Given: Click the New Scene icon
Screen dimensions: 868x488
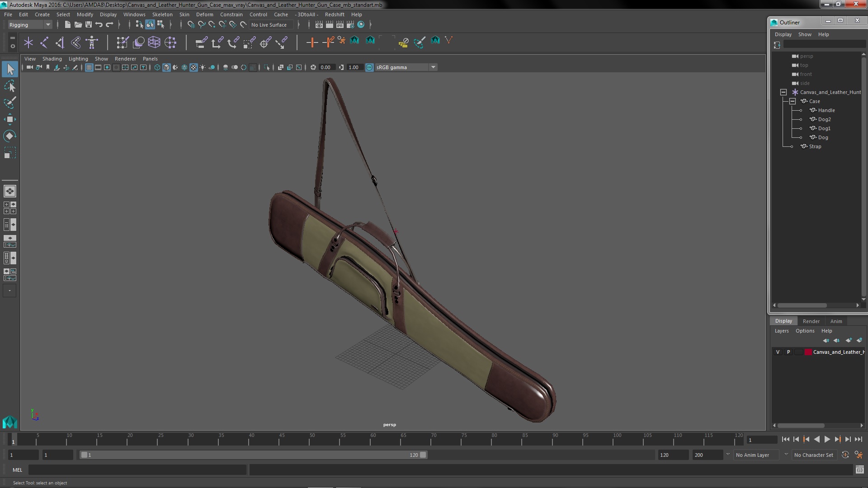Looking at the screenshot, I should pos(67,25).
